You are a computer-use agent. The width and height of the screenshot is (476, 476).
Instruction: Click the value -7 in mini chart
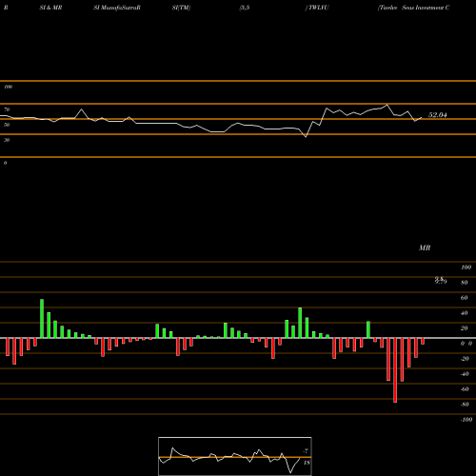(x=306, y=451)
